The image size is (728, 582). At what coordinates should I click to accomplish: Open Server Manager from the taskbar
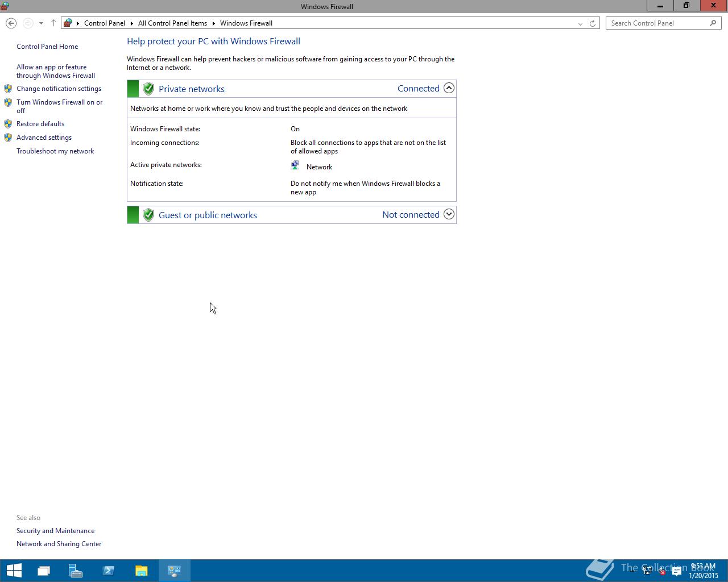coord(76,571)
